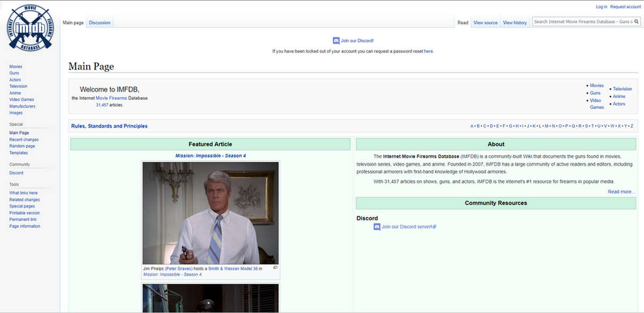Click Mission: Impossible - Season 4 in the caption
The height and width of the screenshot is (313, 644).
(172, 274)
